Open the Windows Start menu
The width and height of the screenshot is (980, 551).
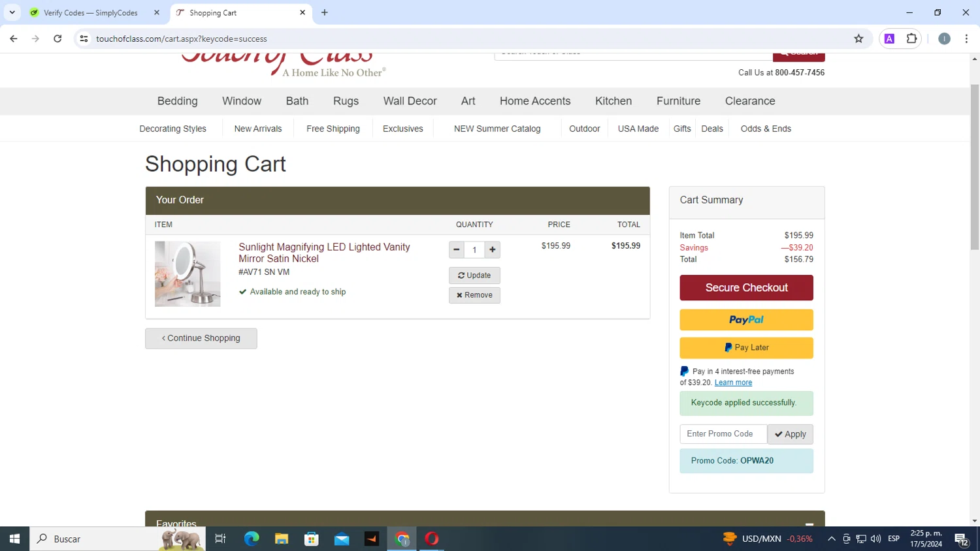tap(14, 539)
